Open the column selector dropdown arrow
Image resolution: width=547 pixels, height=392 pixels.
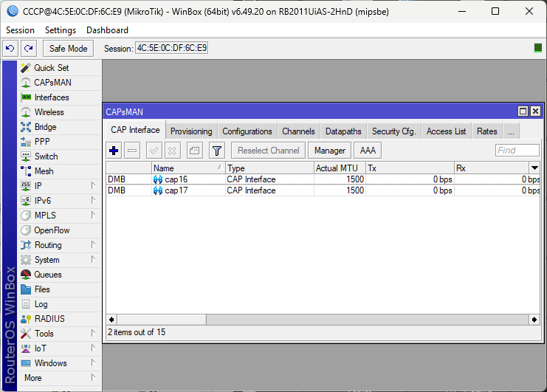(x=534, y=168)
